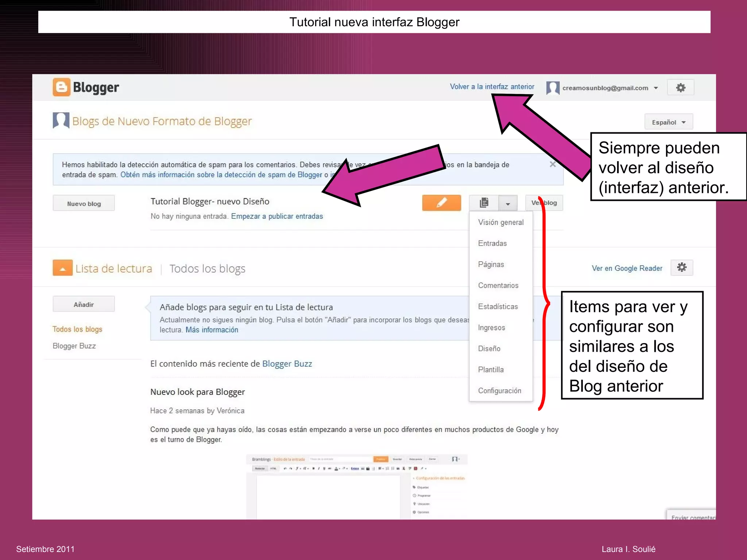The width and height of the screenshot is (747, 560).
Task: Select Blogger Buzz in the sidebar
Action: (x=74, y=346)
